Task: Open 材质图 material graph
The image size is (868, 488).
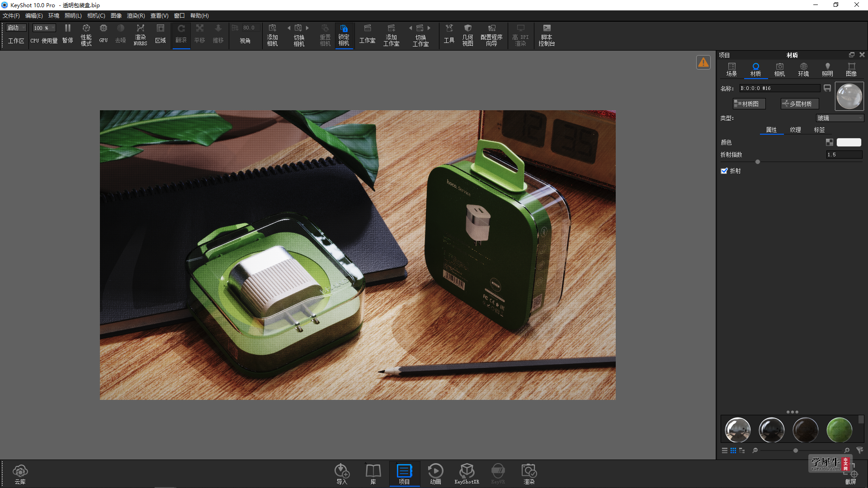Action: pyautogui.click(x=749, y=104)
